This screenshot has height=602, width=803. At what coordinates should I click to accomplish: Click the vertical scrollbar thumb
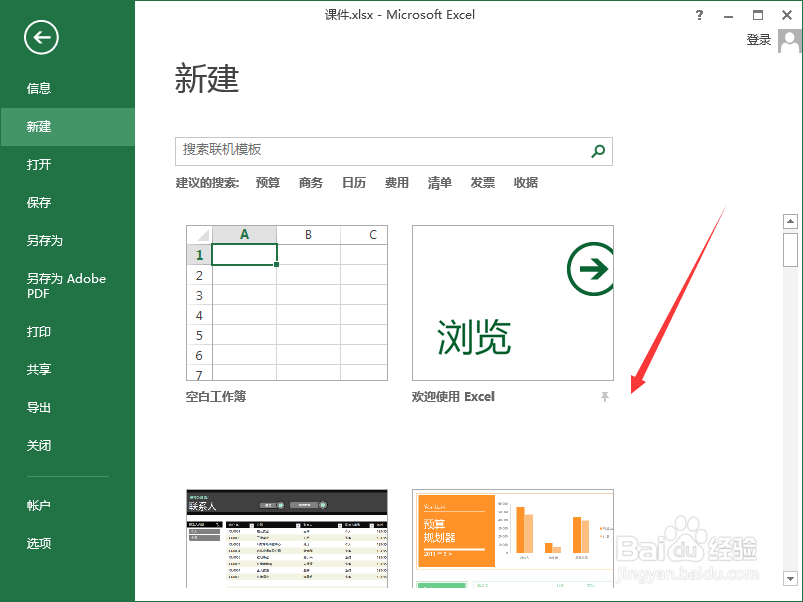tap(790, 250)
